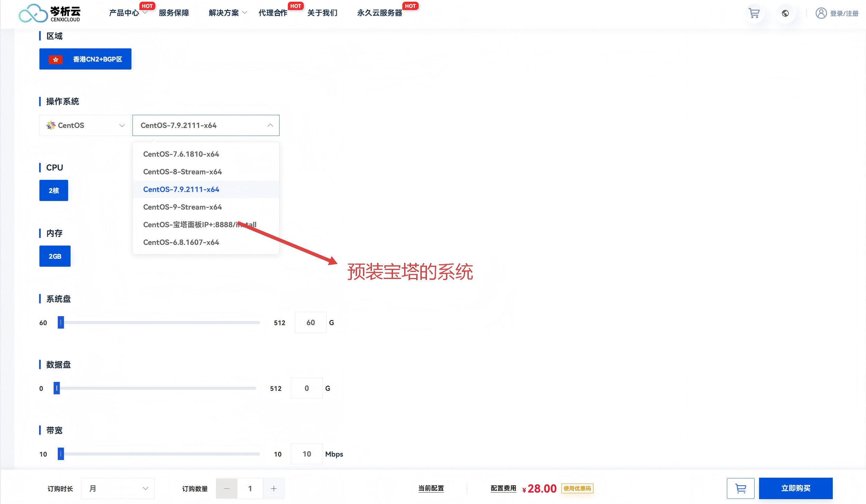Open the 产品中心 navigation menu
The image size is (866, 504).
pos(124,13)
